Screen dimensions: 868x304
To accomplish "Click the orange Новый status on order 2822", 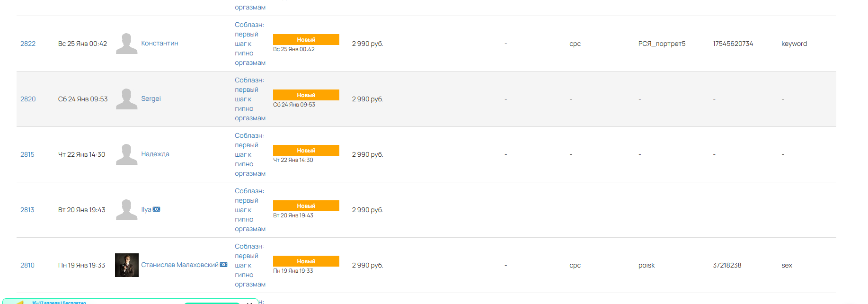I will [x=306, y=40].
